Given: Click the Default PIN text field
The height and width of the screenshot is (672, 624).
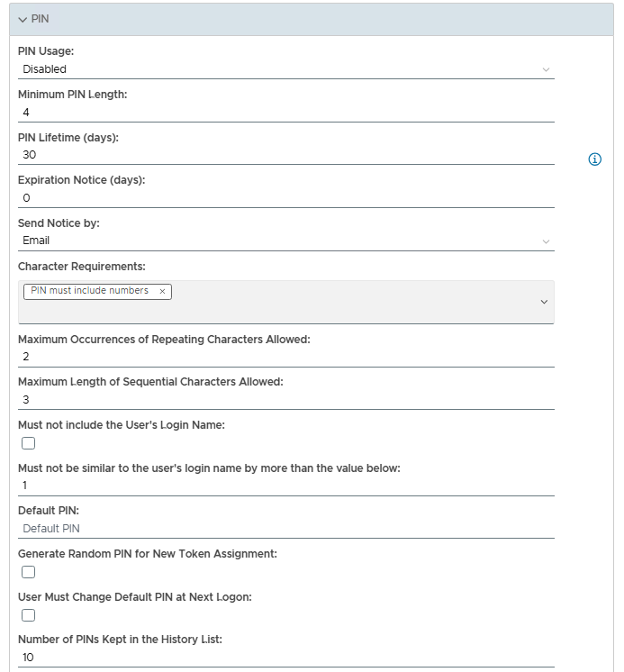Looking at the screenshot, I should coord(285,529).
